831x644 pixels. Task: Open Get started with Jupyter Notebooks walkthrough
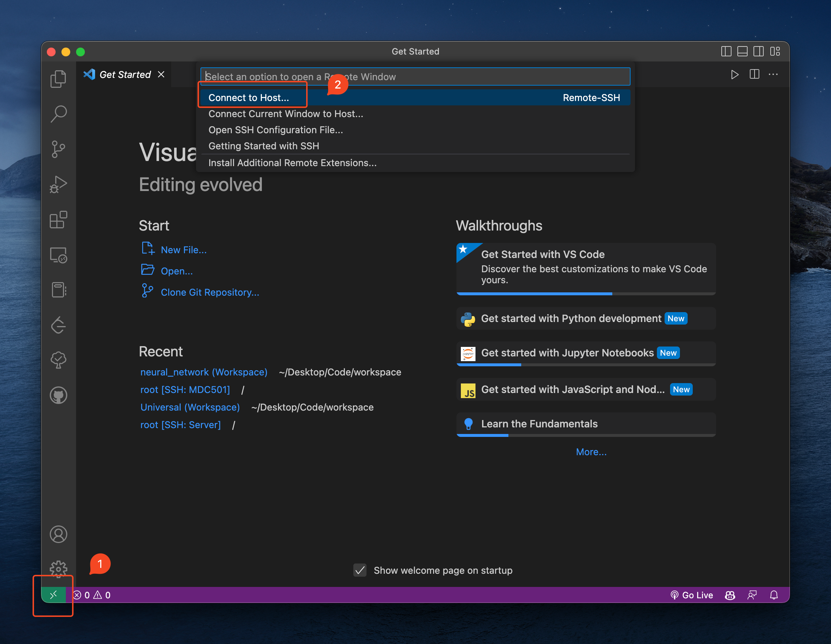[x=586, y=353]
